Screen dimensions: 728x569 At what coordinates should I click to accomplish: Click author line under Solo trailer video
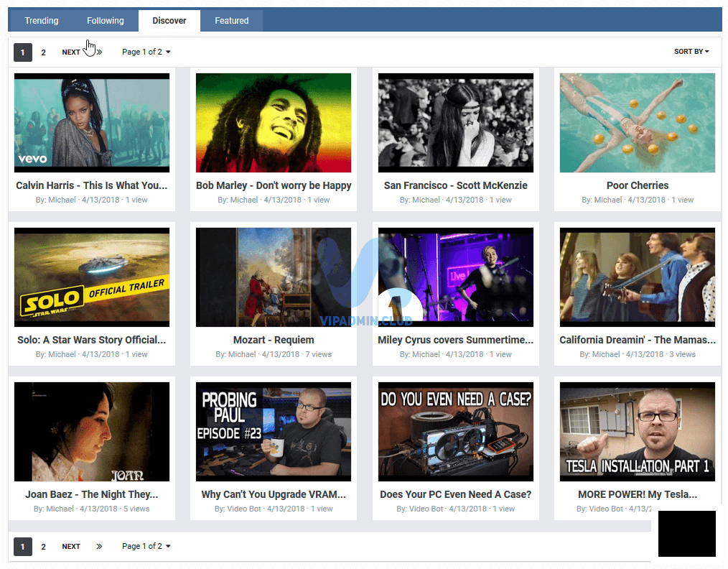pyautogui.click(x=92, y=354)
